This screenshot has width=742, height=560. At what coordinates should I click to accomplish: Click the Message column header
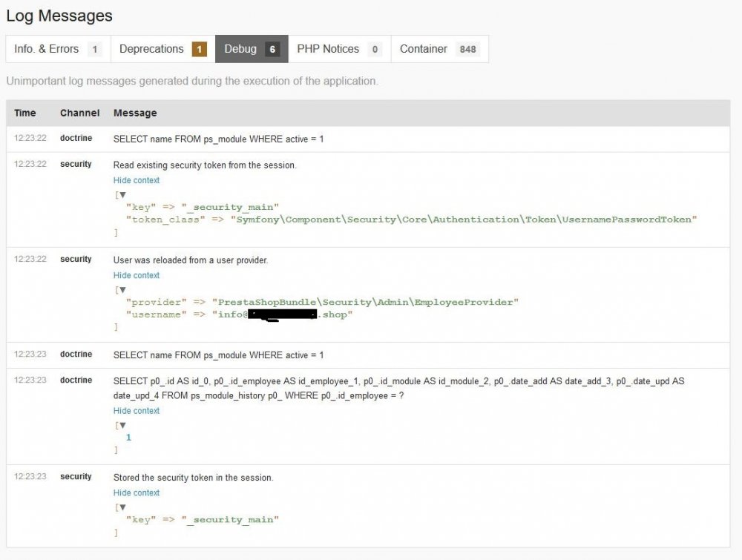(135, 113)
